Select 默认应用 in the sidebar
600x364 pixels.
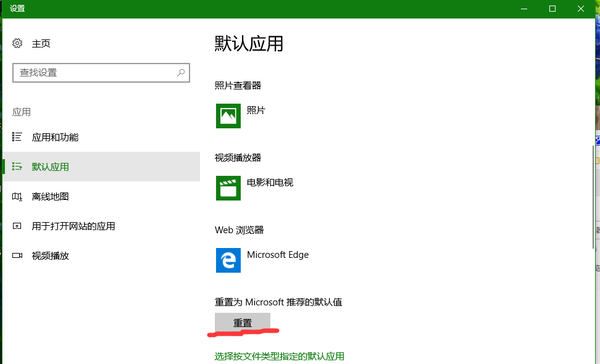[x=101, y=166]
